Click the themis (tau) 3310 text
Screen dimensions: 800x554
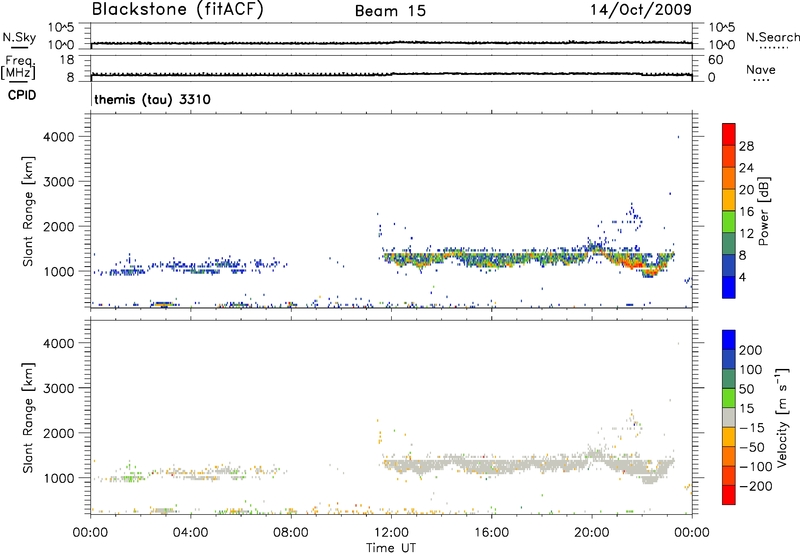coord(153,99)
